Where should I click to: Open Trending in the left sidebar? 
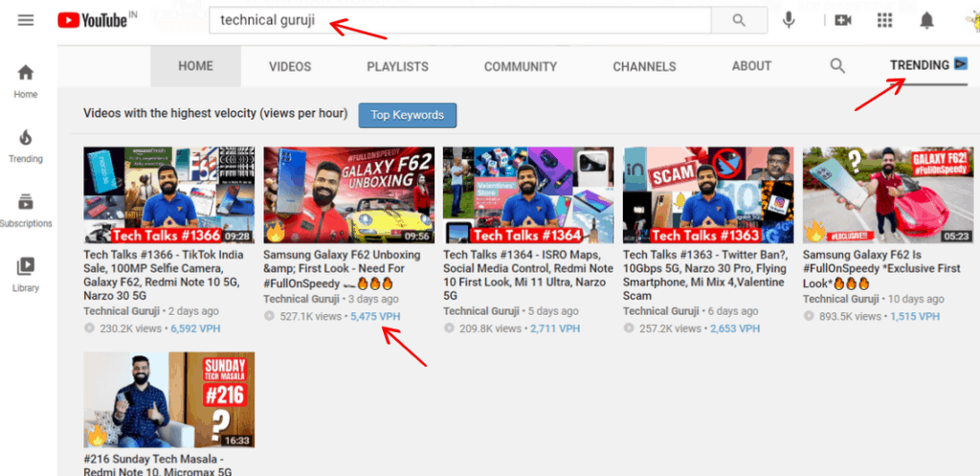coord(26,147)
